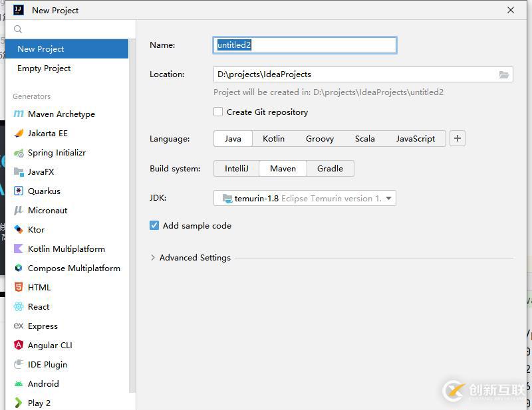Click the IDE Plugin plug icon
This screenshot has height=410, width=532.
19,364
